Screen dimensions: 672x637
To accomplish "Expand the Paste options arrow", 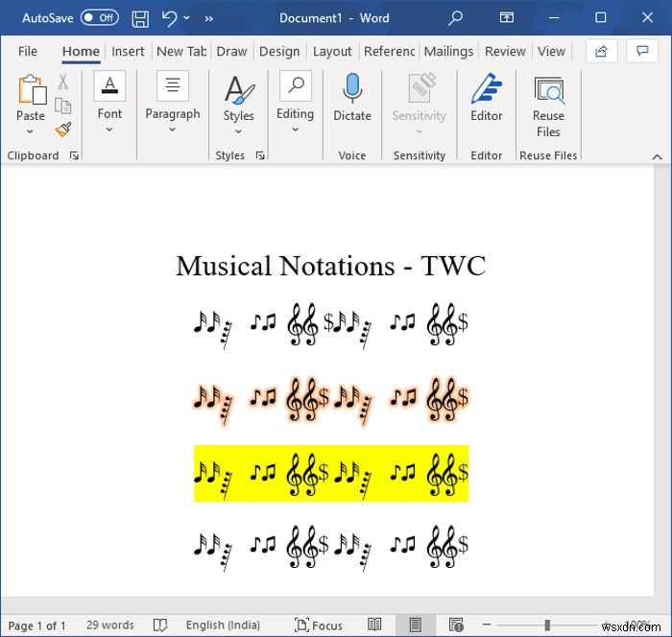I will click(x=30, y=131).
